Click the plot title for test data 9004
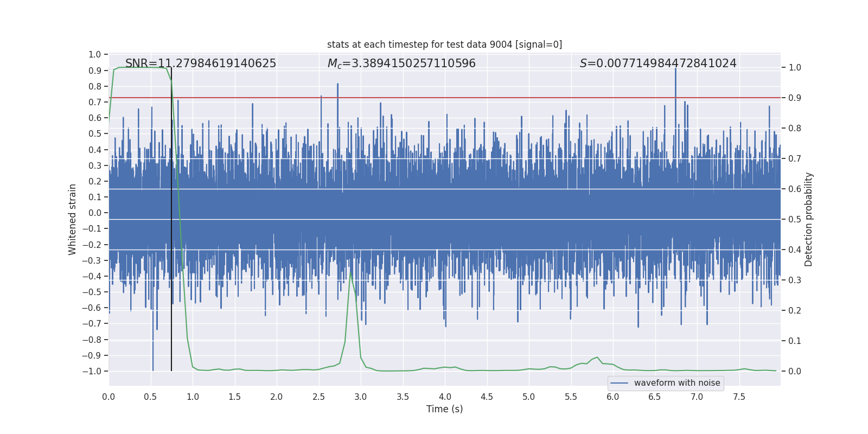Viewport: 868px width, 434px height. coord(444,44)
